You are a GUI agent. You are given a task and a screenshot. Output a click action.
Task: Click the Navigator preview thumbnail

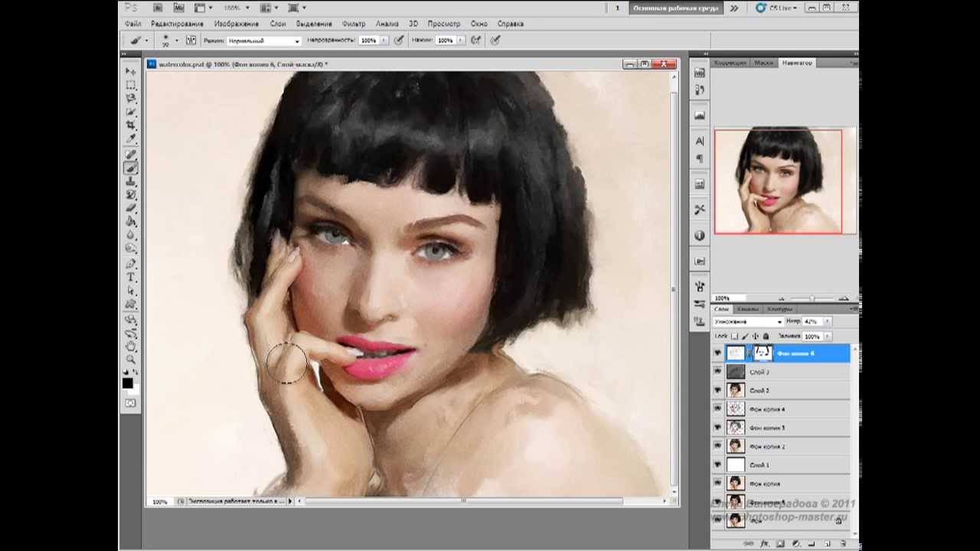click(778, 181)
